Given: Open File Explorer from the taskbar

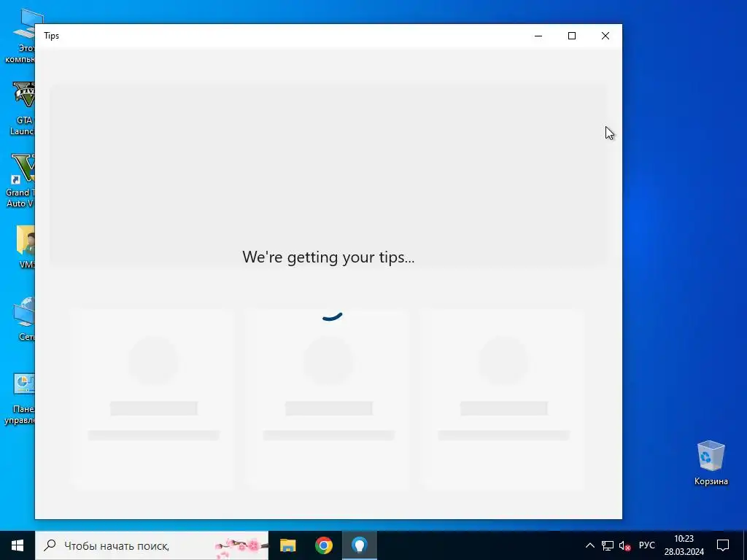Looking at the screenshot, I should [287, 545].
